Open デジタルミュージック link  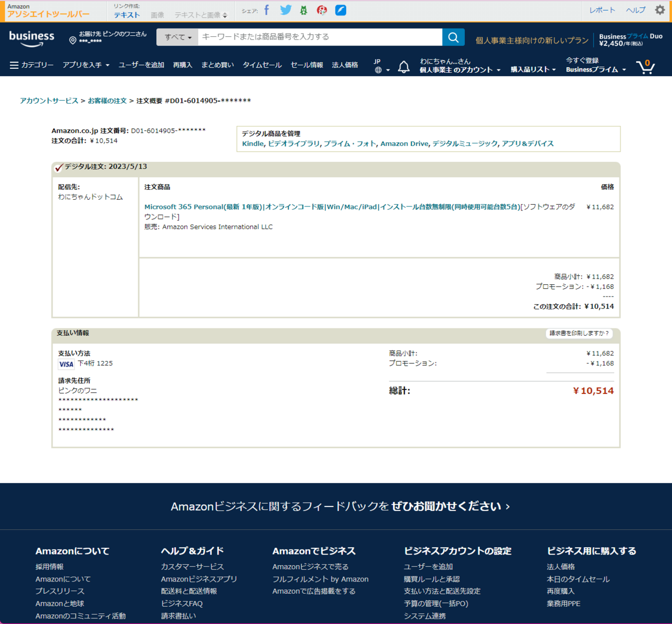[x=465, y=144]
